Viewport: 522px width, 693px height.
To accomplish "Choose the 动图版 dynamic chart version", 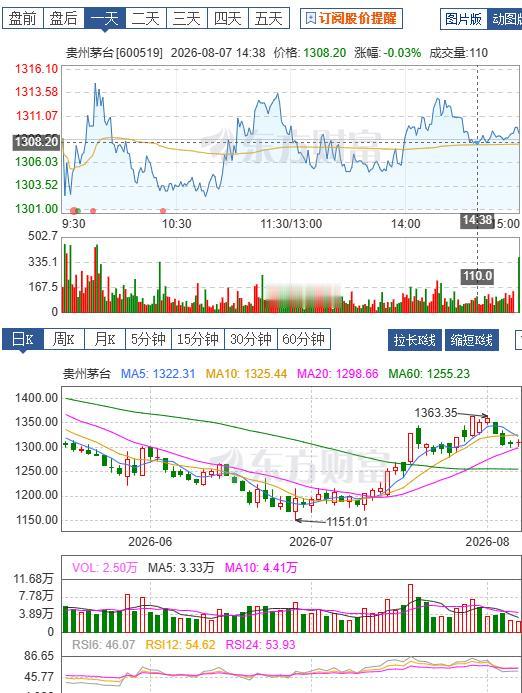I will [x=505, y=19].
